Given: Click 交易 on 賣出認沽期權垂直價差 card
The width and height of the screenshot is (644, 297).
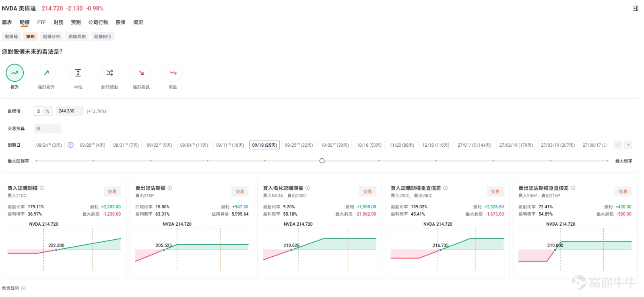Looking at the screenshot, I should (623, 192).
